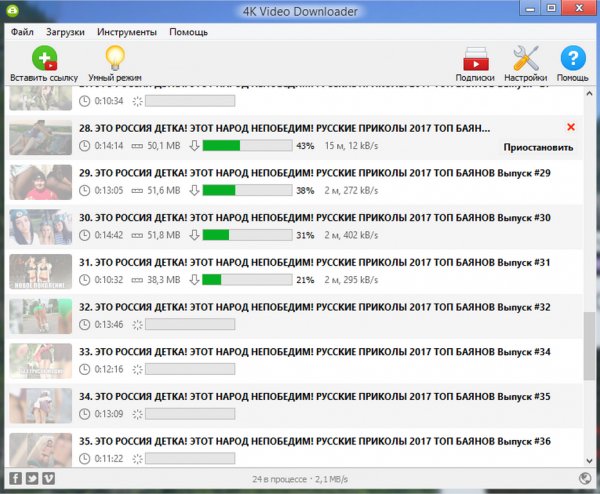Click the size icon beside 38,3 MB
Image resolution: width=600 pixels, height=494 pixels.
point(137,280)
